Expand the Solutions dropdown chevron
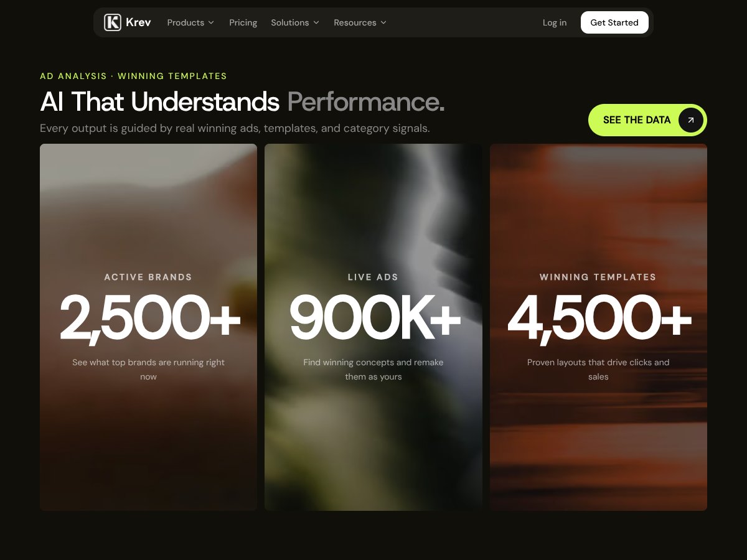747x560 pixels. [316, 22]
